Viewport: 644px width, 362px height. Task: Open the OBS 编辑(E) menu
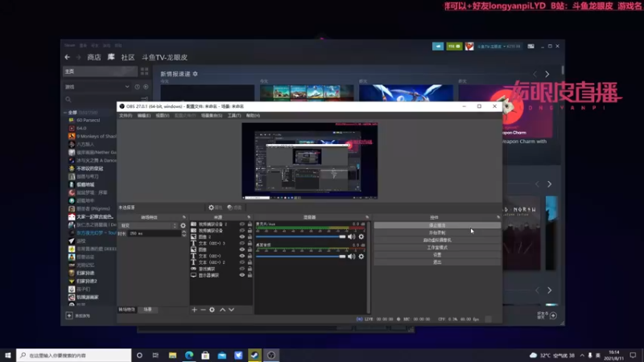(x=144, y=116)
